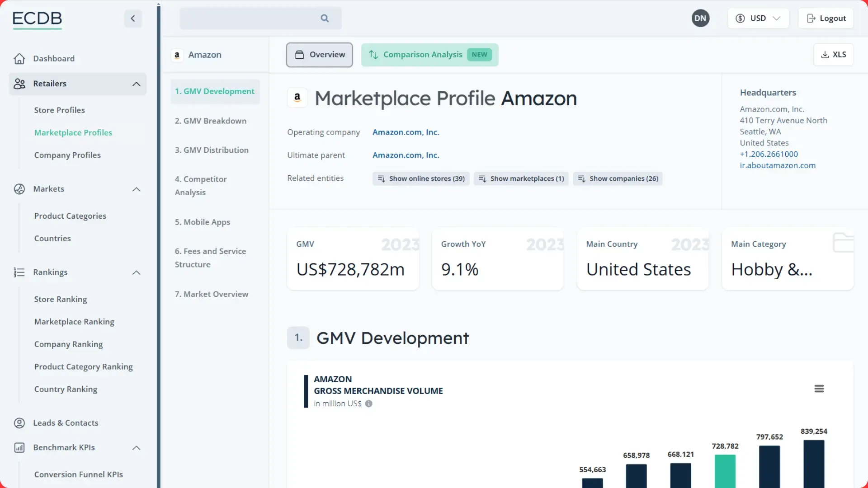Click the green 728,782 bar
Viewport: 868px width, 488px height.
725,471
